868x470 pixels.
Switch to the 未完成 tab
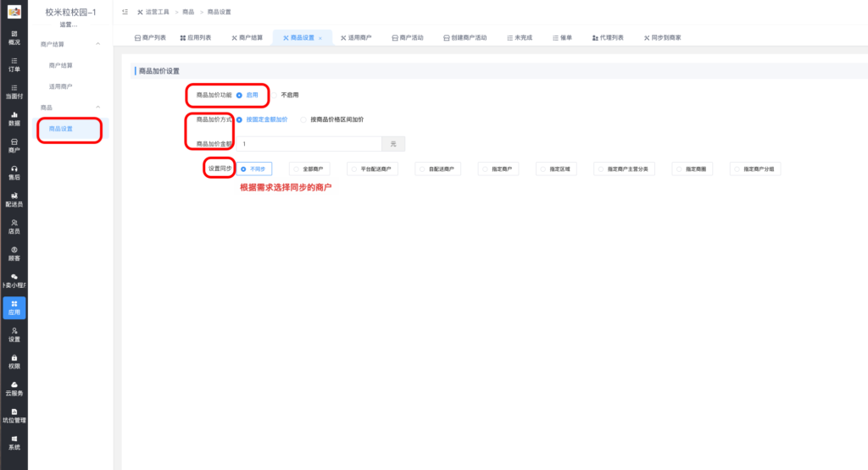(520, 37)
